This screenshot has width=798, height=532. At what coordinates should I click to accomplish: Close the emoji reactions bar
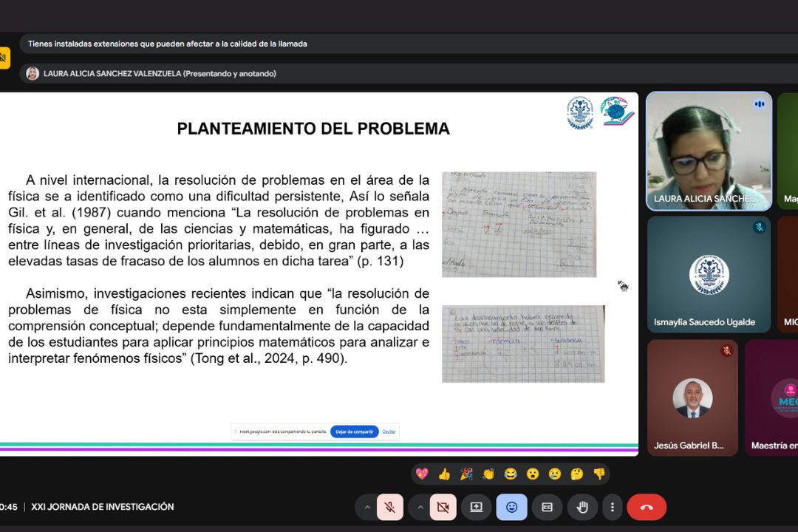pos(511,507)
